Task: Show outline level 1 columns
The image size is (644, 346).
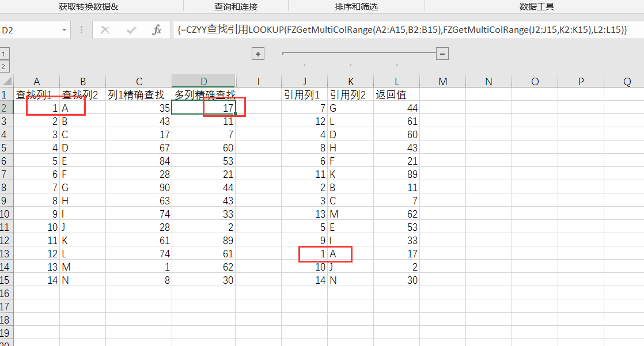Action: click(x=3, y=54)
